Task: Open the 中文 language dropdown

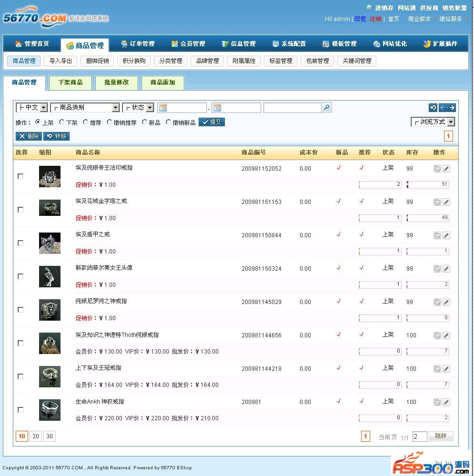Action: tap(31, 108)
